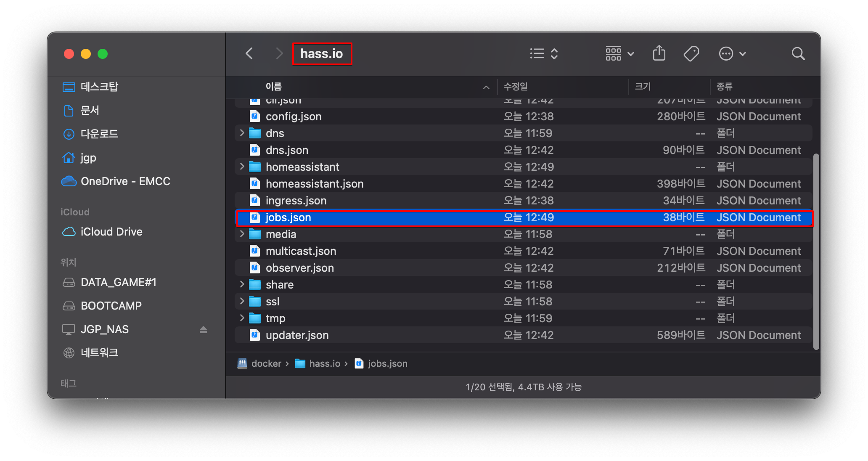Click the vertical scrollbar thumb
Image resolution: width=868 pixels, height=461 pixels.
tap(816, 252)
